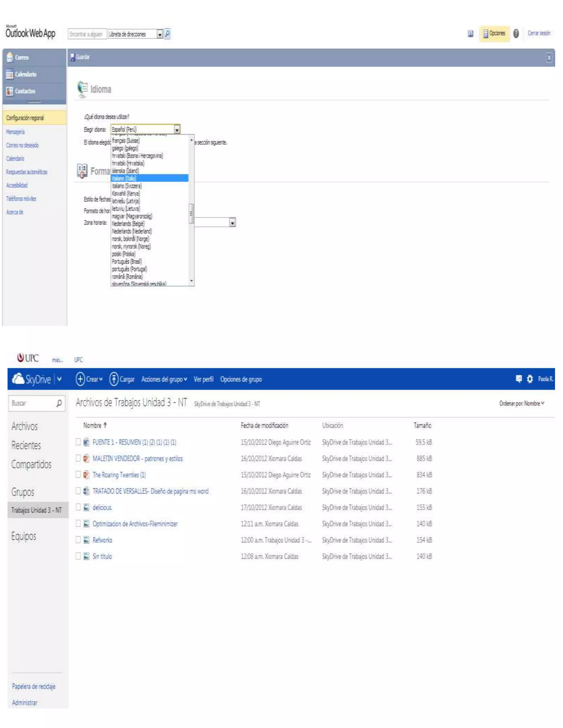Open the Mensajería options section
This screenshot has height=728, width=563.
[x=15, y=132]
